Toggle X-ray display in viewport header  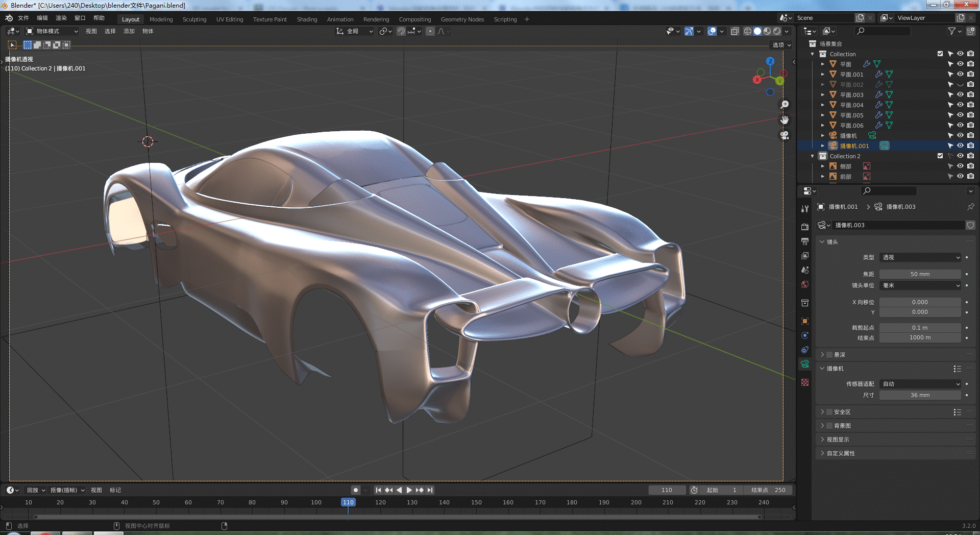click(734, 31)
